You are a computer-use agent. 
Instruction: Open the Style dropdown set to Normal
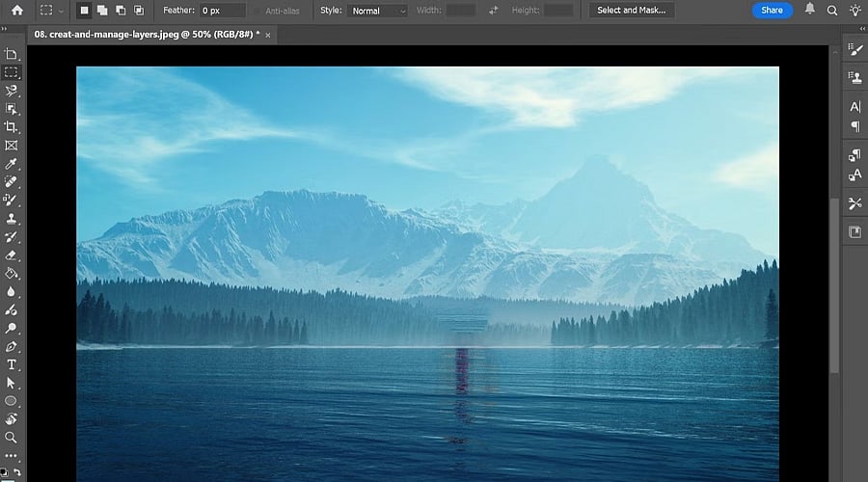377,11
